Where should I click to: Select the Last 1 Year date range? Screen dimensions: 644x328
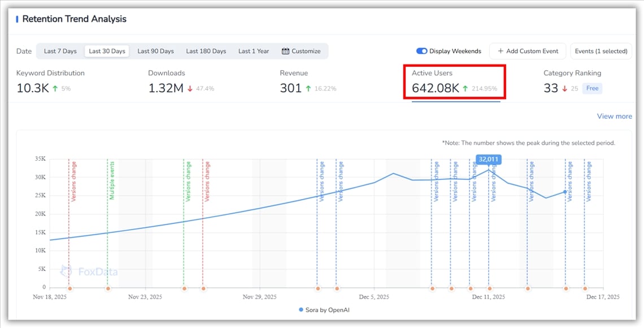coord(253,51)
